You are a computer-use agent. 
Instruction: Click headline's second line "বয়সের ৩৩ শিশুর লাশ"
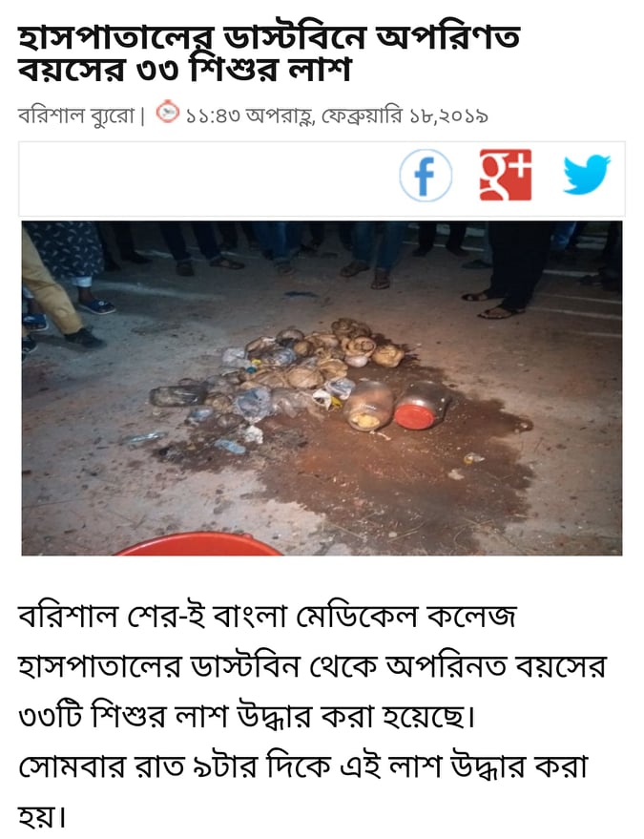(x=184, y=69)
